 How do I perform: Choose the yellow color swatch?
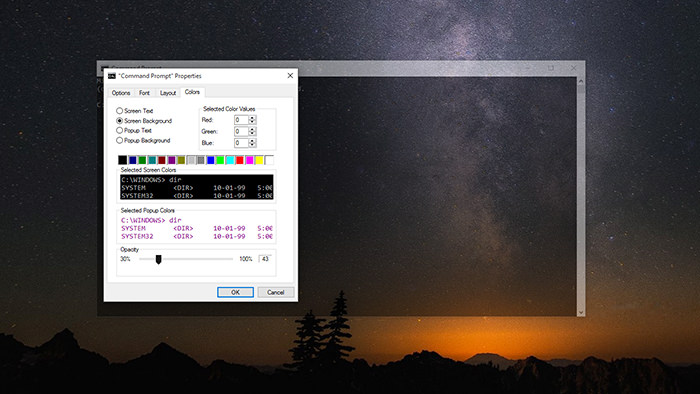[x=259, y=160]
